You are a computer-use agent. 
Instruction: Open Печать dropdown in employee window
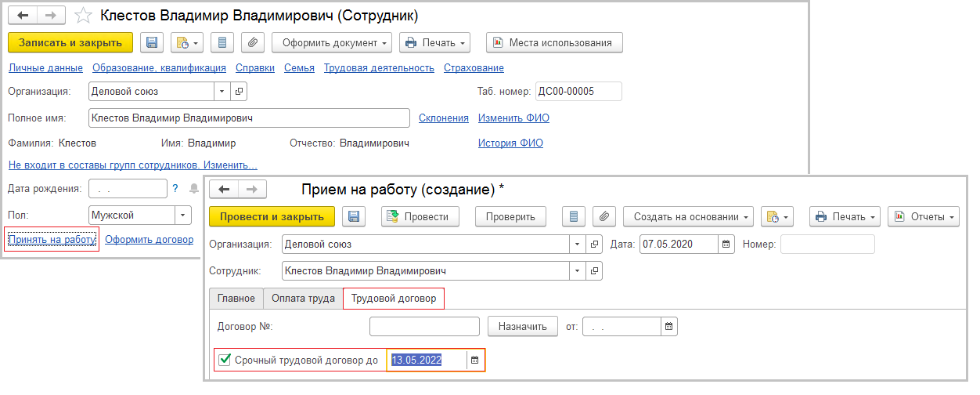click(435, 42)
